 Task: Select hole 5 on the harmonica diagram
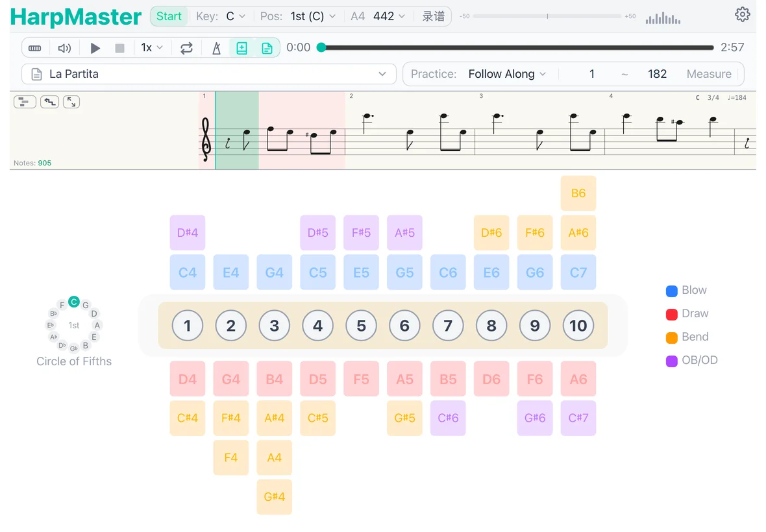[361, 326]
